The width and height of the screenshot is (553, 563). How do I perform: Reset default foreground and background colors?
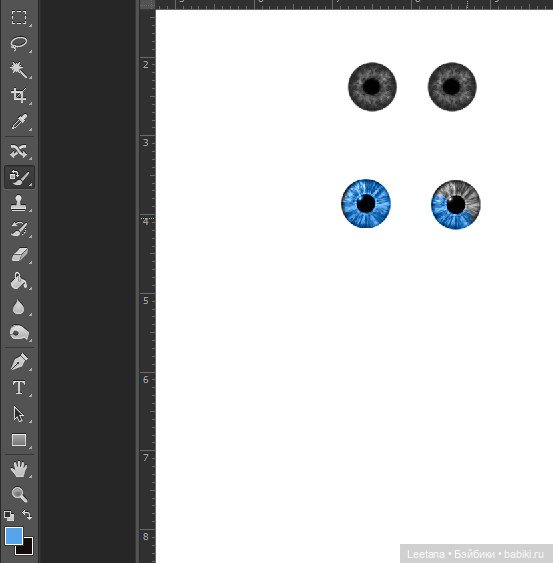[x=9, y=516]
